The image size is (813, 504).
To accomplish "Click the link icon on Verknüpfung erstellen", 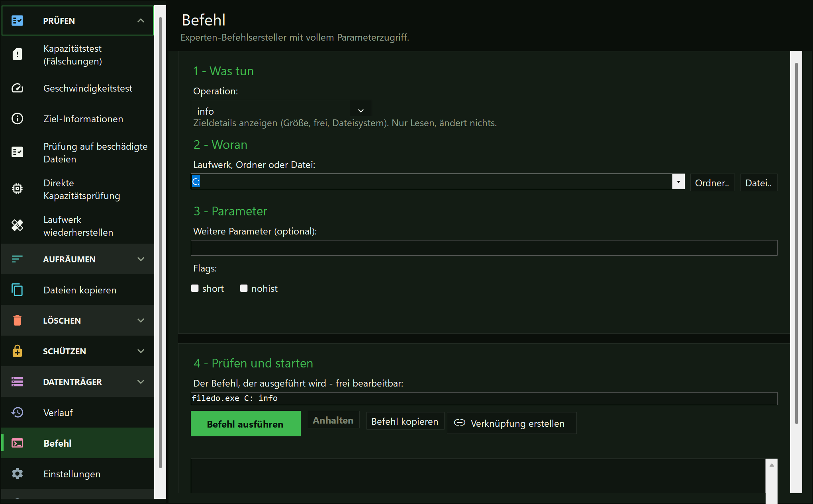I will click(460, 423).
